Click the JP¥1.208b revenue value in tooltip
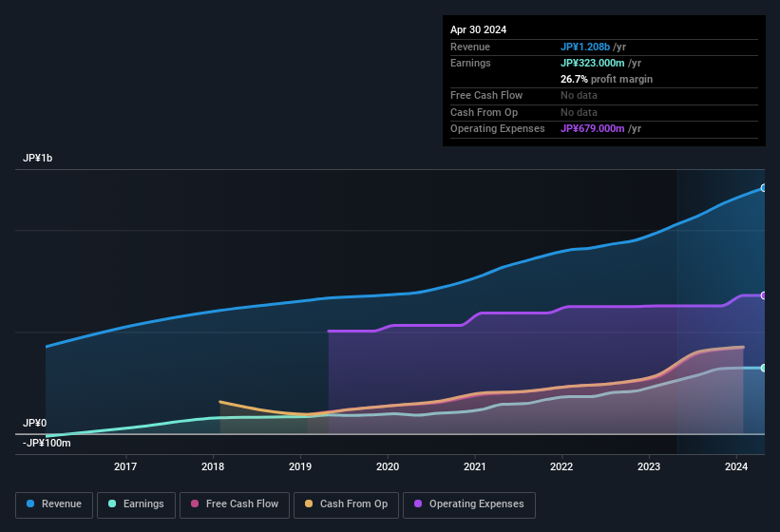The height and width of the screenshot is (532, 780). (x=585, y=47)
